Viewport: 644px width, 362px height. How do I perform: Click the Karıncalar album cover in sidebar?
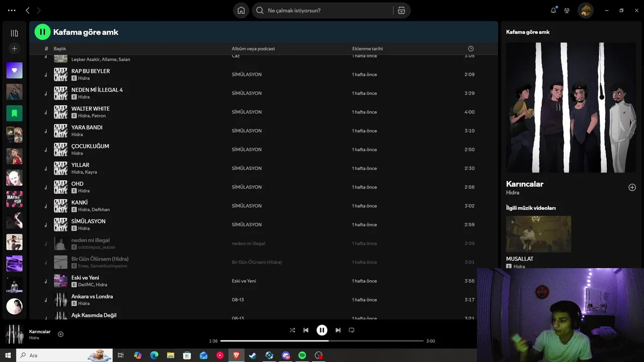coord(571,108)
